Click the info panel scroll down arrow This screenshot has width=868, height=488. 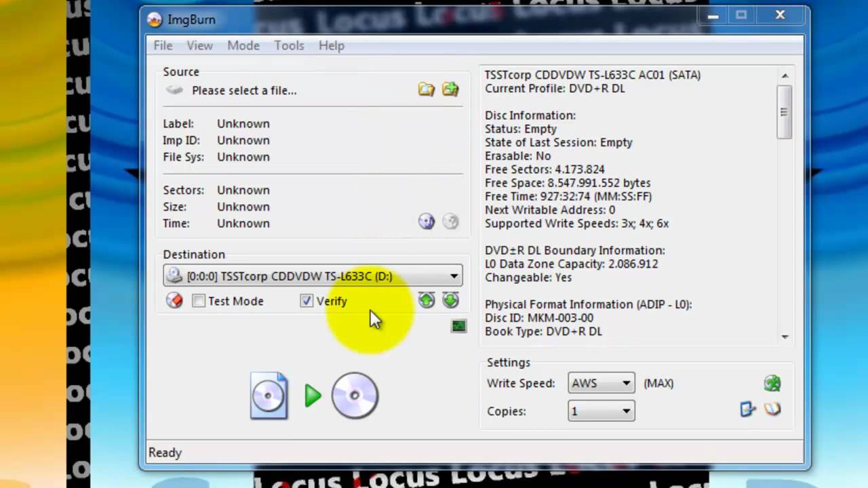click(785, 336)
